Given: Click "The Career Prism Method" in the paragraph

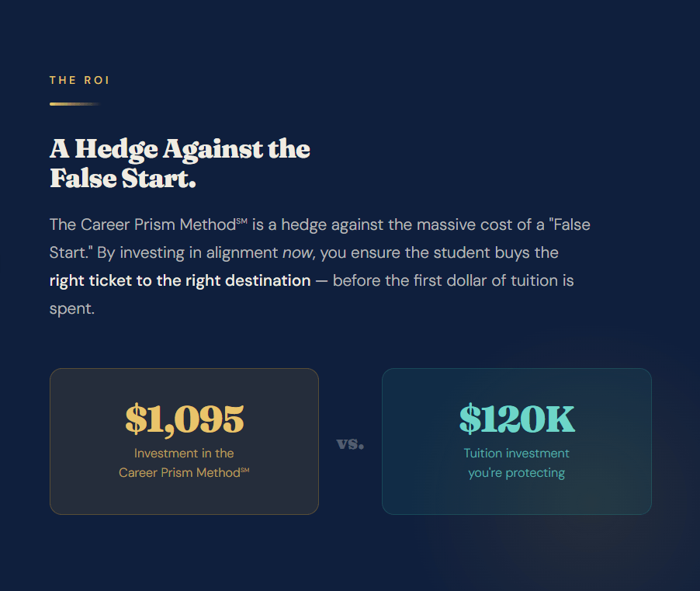Looking at the screenshot, I should pyautogui.click(x=142, y=225).
